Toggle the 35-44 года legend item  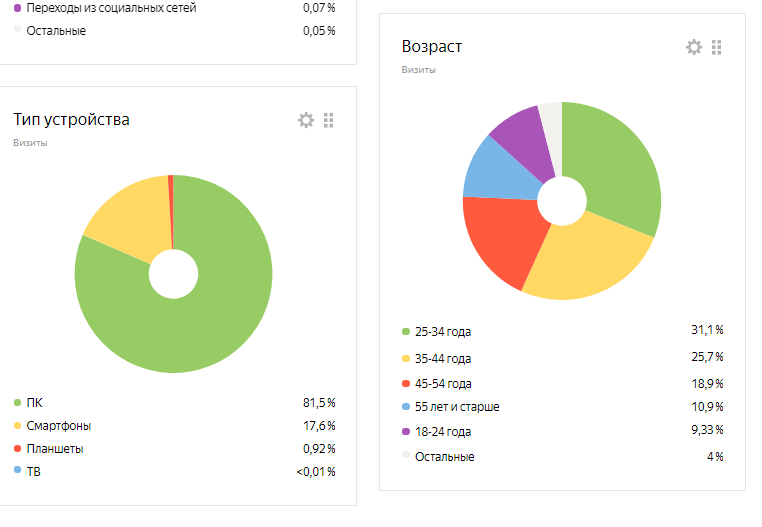point(443,358)
